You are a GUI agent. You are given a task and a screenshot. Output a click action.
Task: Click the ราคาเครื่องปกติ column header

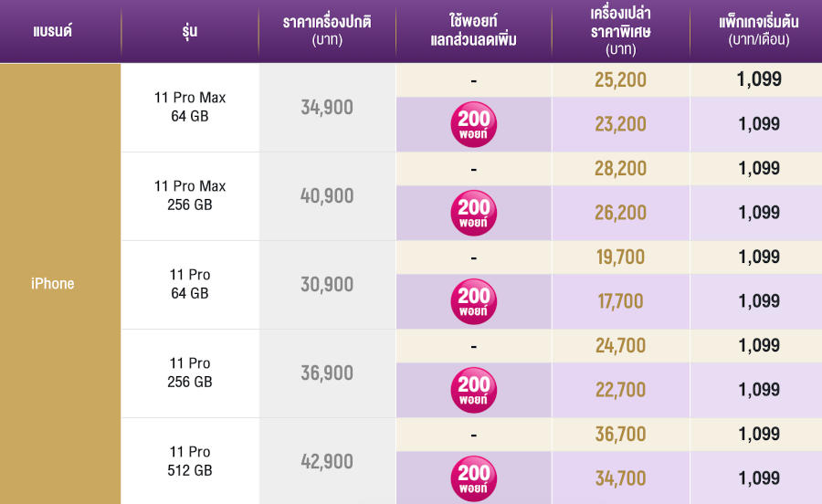(x=327, y=32)
